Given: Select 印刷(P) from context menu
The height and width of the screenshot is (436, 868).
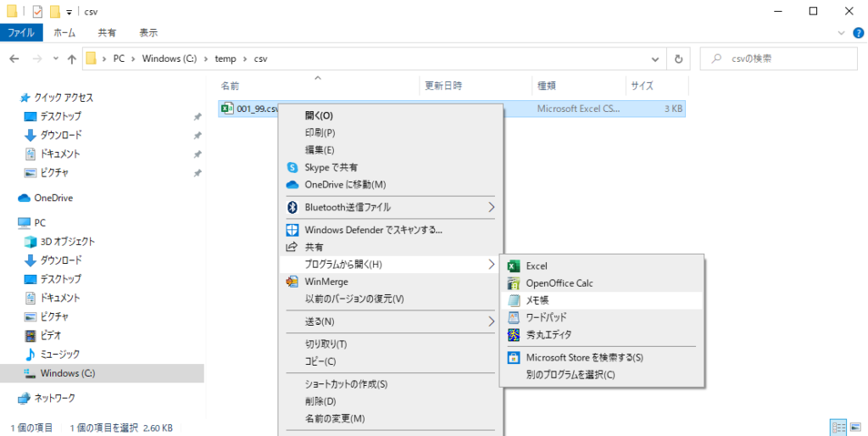Looking at the screenshot, I should tap(390, 132).
